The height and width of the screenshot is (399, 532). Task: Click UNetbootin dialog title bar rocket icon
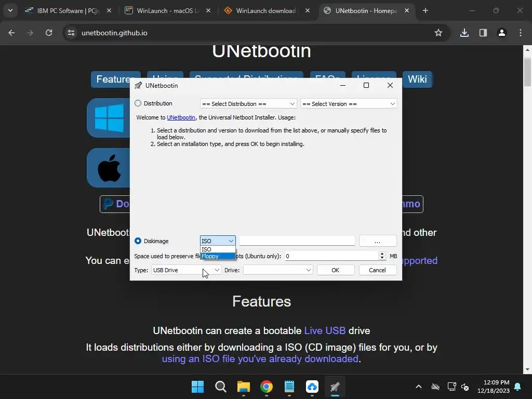pyautogui.click(x=138, y=86)
